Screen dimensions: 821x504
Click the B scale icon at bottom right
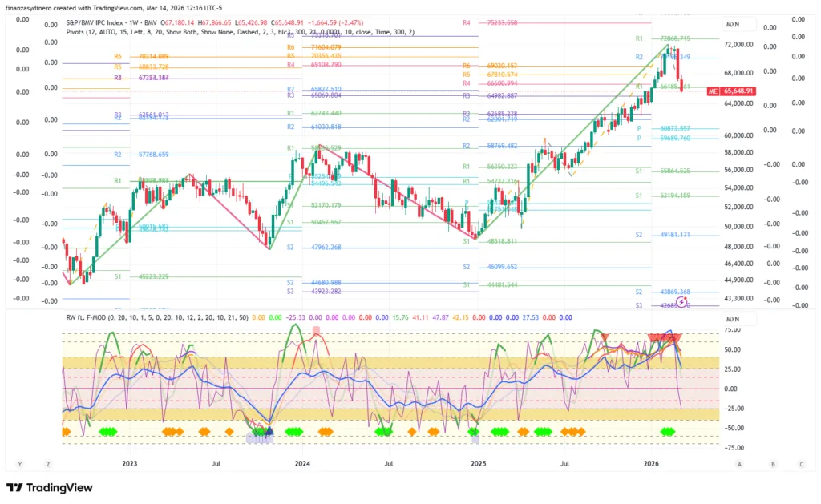tap(771, 463)
